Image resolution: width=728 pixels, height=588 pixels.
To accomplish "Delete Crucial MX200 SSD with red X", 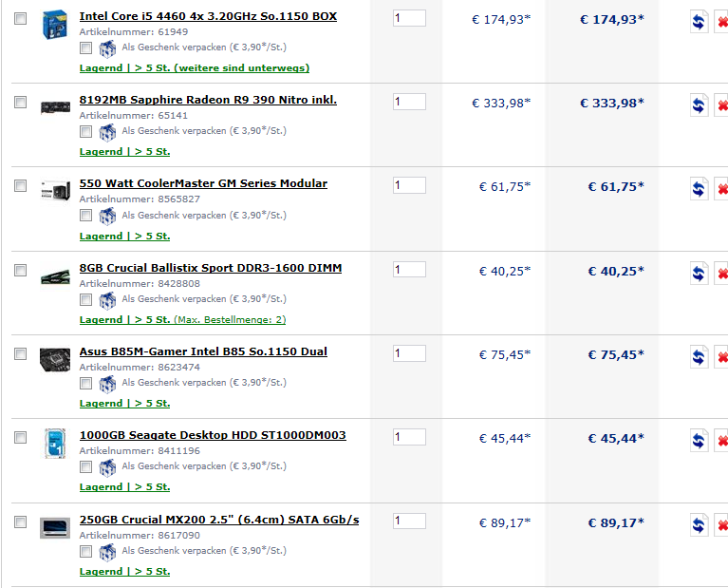I will click(x=721, y=525).
